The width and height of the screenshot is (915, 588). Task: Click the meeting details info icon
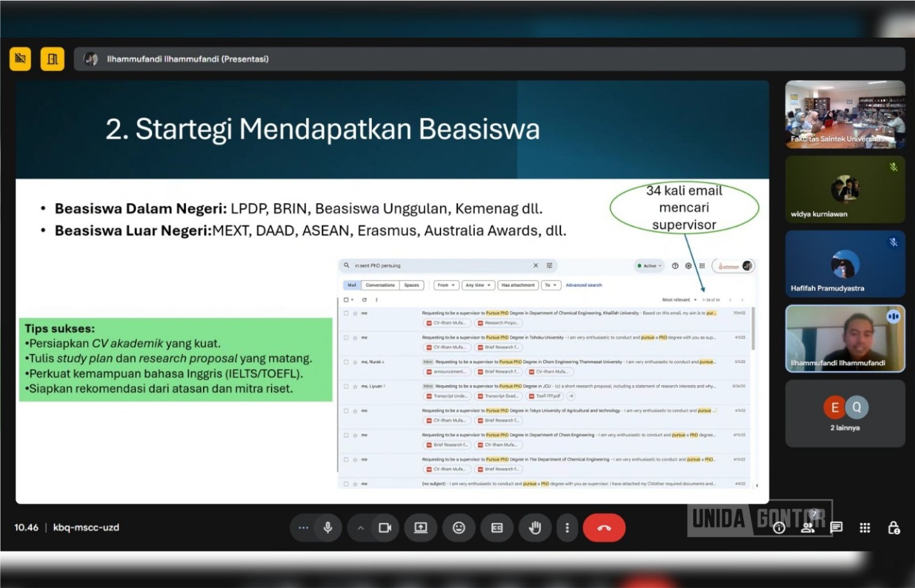click(x=779, y=527)
